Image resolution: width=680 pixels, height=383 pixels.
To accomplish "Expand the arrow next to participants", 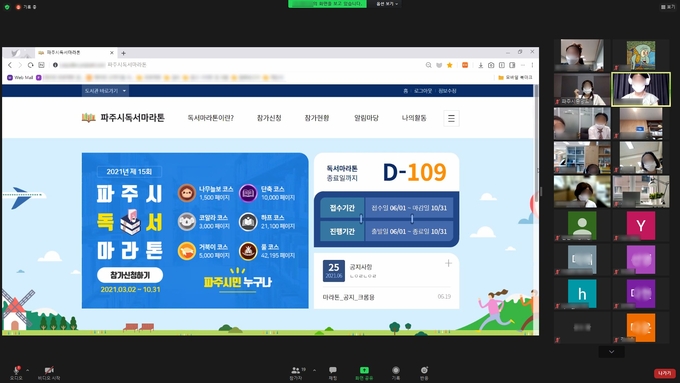I will click(x=314, y=370).
